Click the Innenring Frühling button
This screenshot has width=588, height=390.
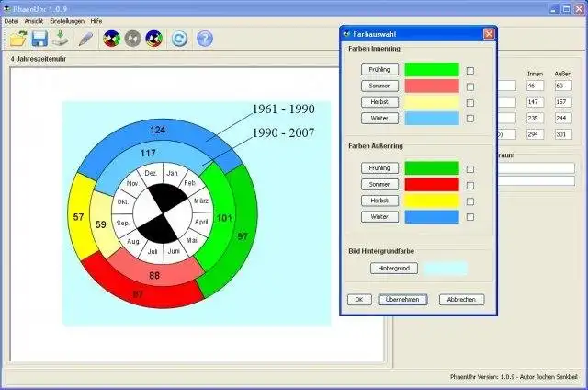[x=379, y=70]
